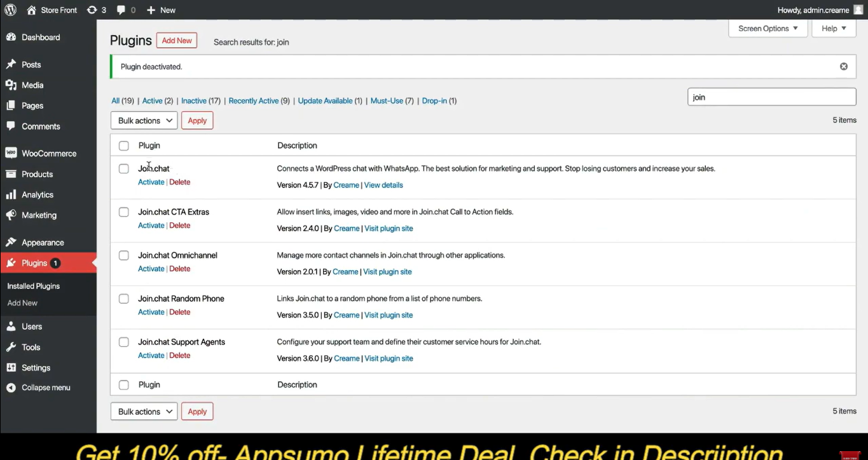Click the Plugins plug icon
This screenshot has height=460, width=868.
click(x=11, y=263)
